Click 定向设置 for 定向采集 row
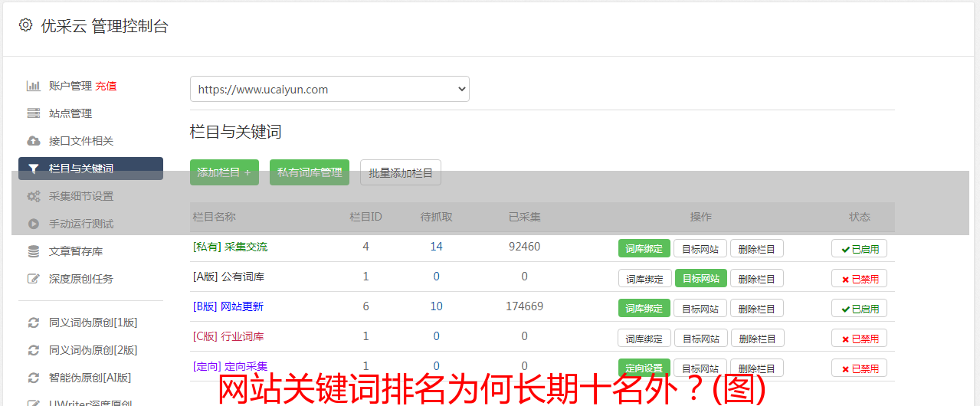Image resolution: width=980 pixels, height=406 pixels. [644, 368]
